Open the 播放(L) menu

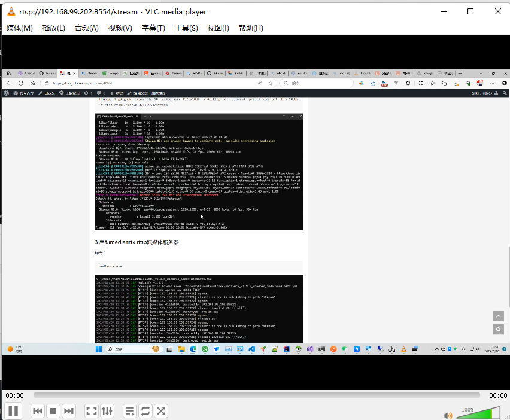(54, 28)
